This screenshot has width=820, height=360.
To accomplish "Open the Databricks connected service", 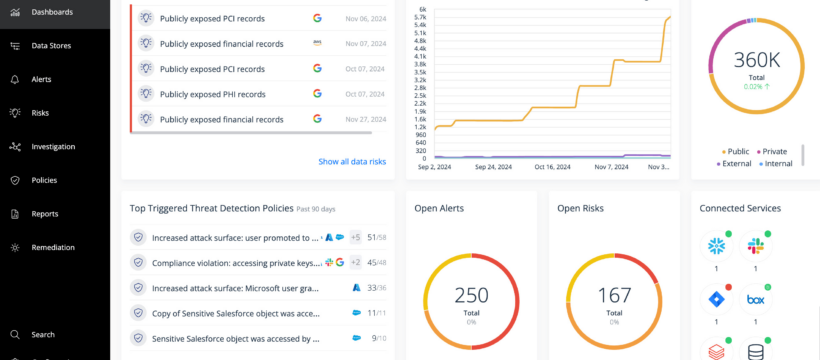I will tap(716, 350).
